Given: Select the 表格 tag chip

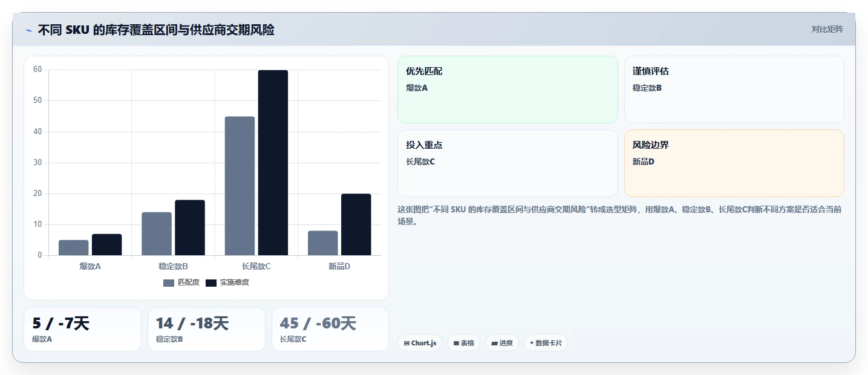Looking at the screenshot, I should click(463, 343).
